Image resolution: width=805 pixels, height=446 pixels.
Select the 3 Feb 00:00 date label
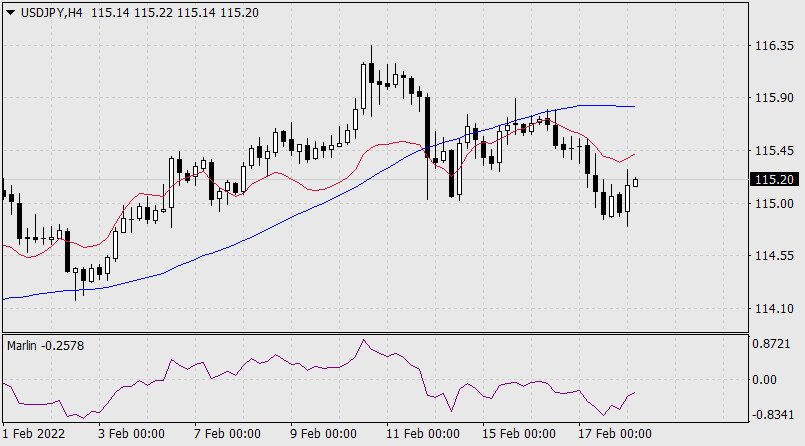(131, 434)
